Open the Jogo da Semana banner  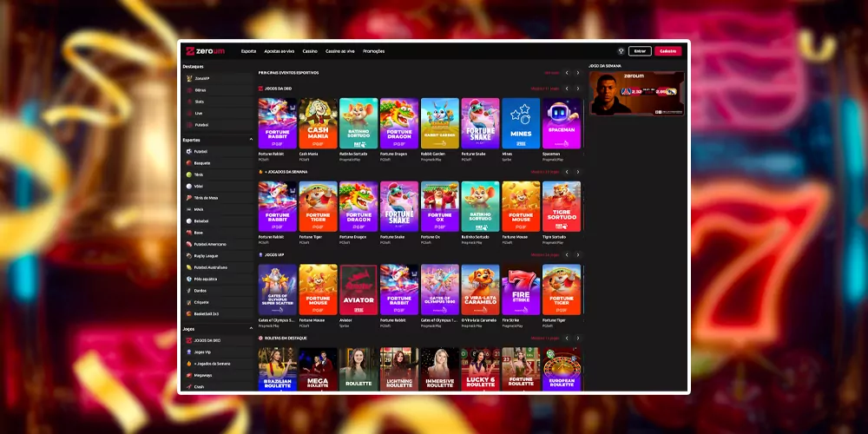click(x=636, y=93)
